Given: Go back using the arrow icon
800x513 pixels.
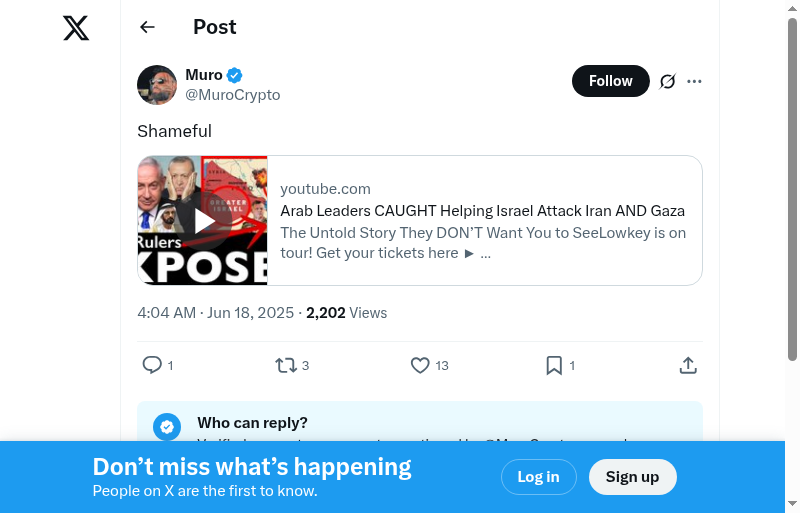Looking at the screenshot, I should [x=148, y=27].
